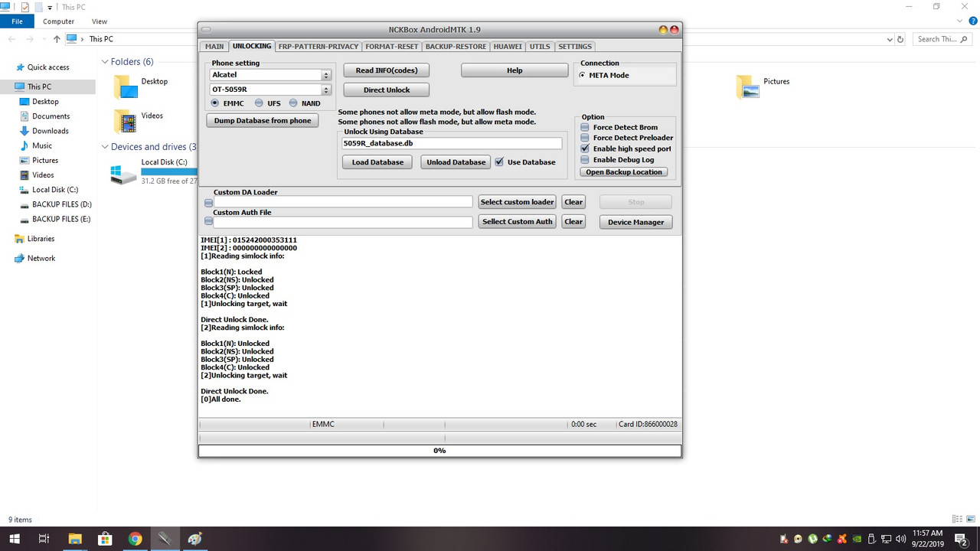
Task: Open the Explorer File menu
Action: 17,21
